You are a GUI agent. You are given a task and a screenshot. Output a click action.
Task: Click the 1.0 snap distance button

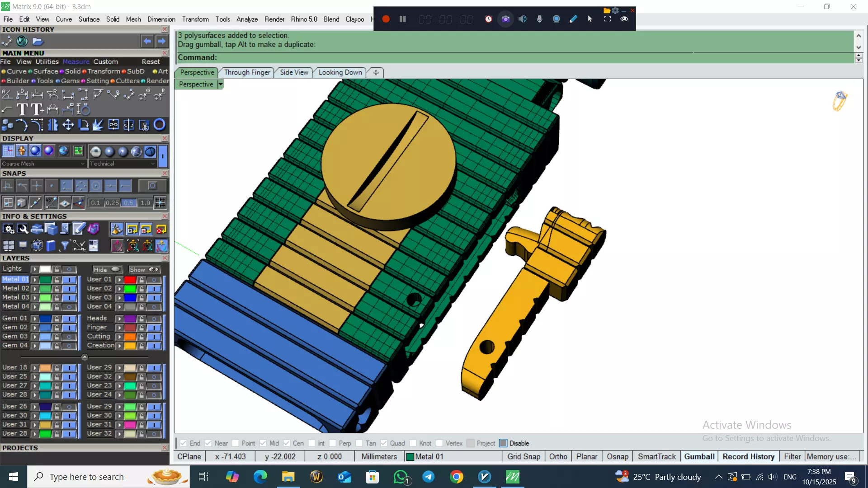pos(145,203)
